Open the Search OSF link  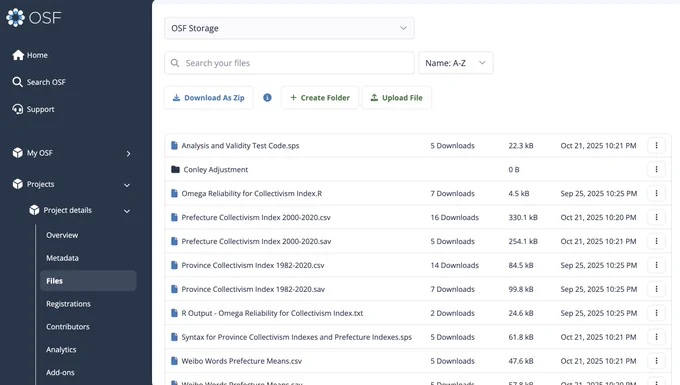pyautogui.click(x=46, y=82)
